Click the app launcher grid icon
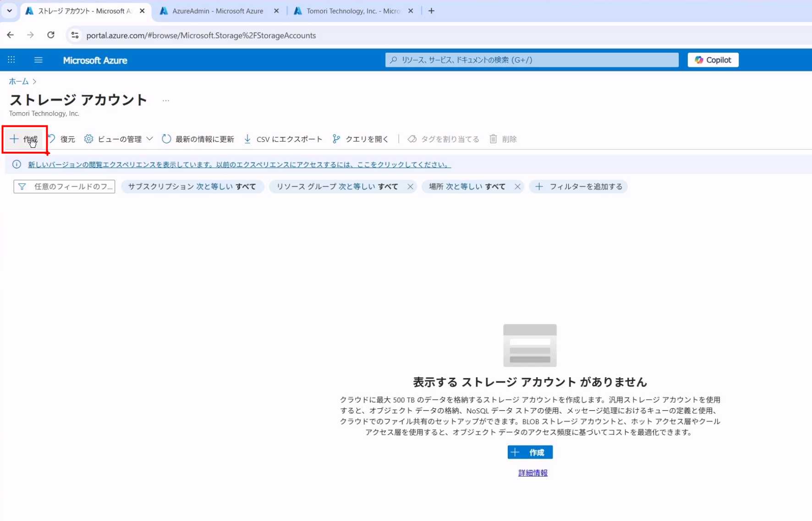This screenshot has width=812, height=521. (x=11, y=60)
